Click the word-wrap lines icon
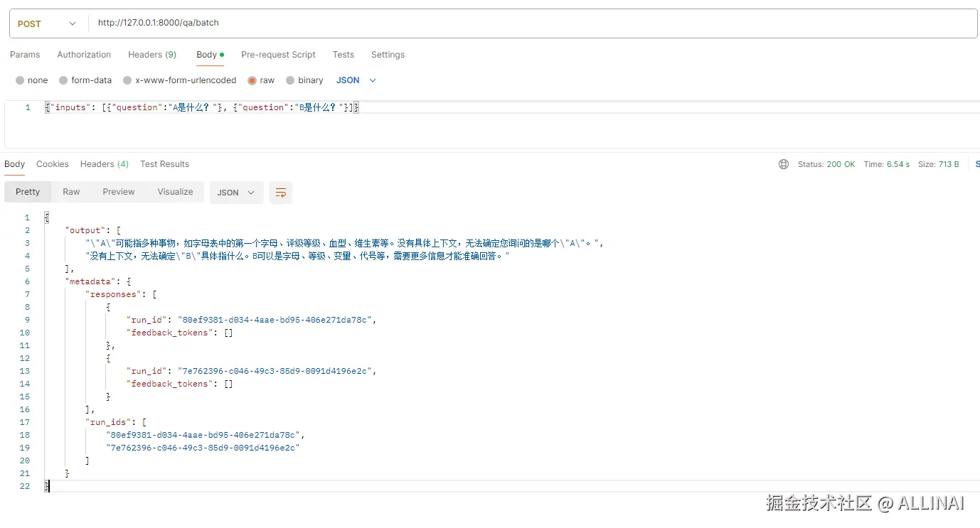This screenshot has height=528, width=980. tap(281, 193)
